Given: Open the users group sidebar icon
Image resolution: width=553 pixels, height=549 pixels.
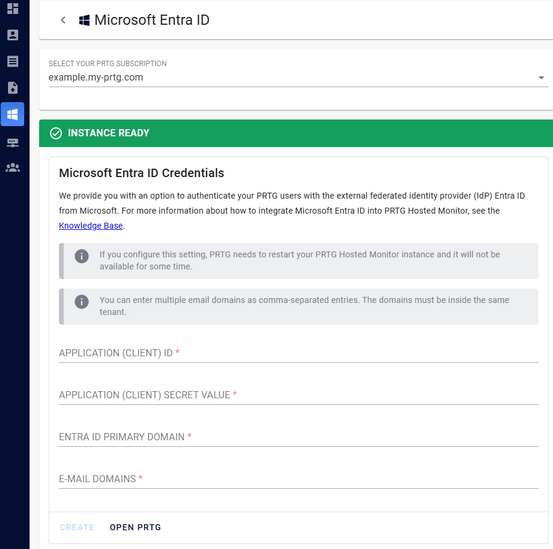Looking at the screenshot, I should click(13, 167).
